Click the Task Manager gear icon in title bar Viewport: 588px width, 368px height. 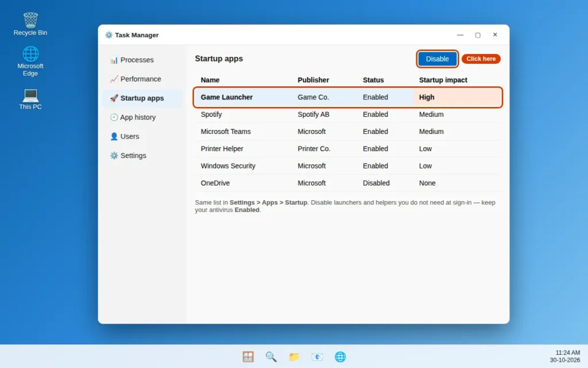click(x=109, y=35)
